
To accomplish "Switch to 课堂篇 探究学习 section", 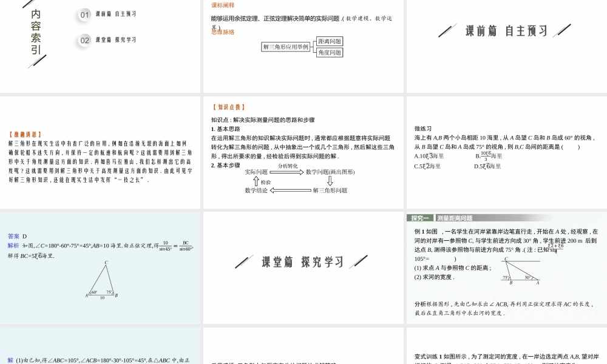I will pyautogui.click(x=303, y=262).
